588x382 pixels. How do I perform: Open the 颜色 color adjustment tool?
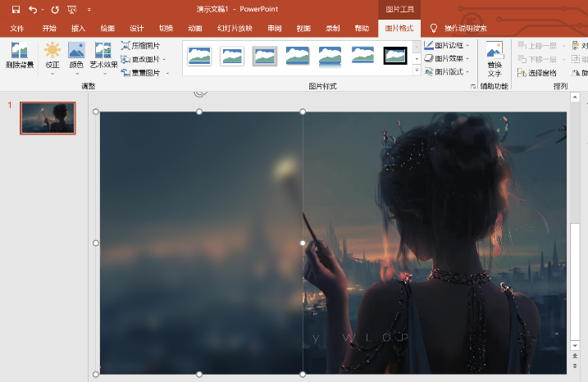coord(76,58)
